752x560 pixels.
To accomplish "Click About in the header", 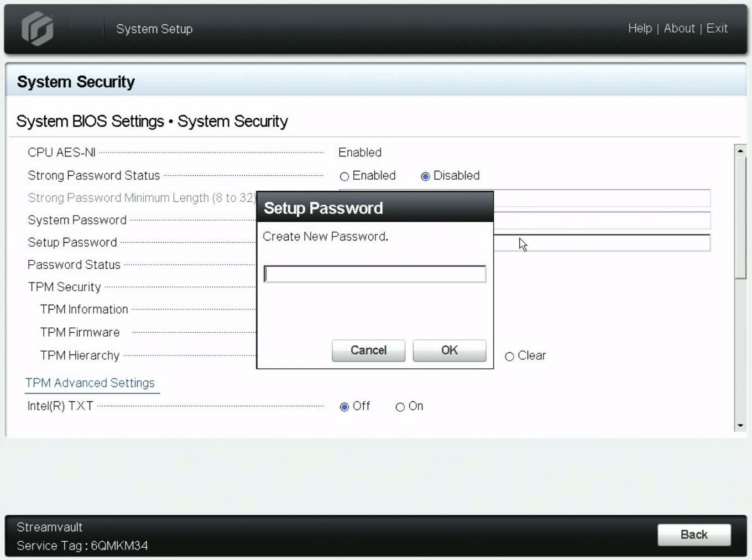I will click(680, 28).
